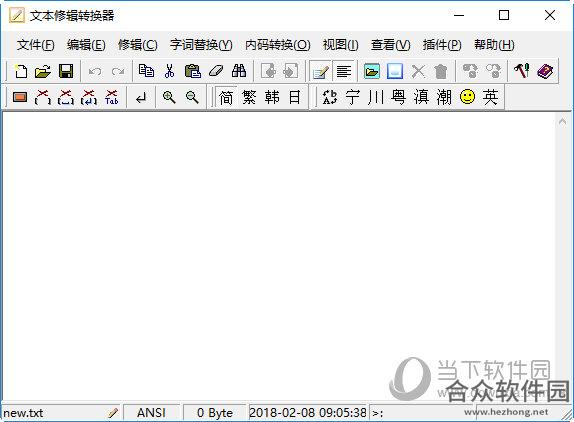Click the 2018-02-08 09:05:38 timestamp

coord(308,412)
